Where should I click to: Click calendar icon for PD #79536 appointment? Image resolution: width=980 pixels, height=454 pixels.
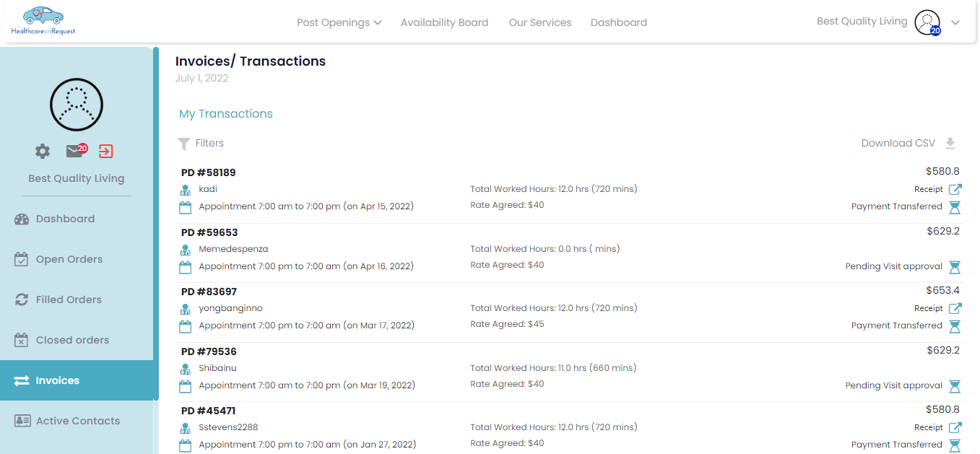click(185, 386)
